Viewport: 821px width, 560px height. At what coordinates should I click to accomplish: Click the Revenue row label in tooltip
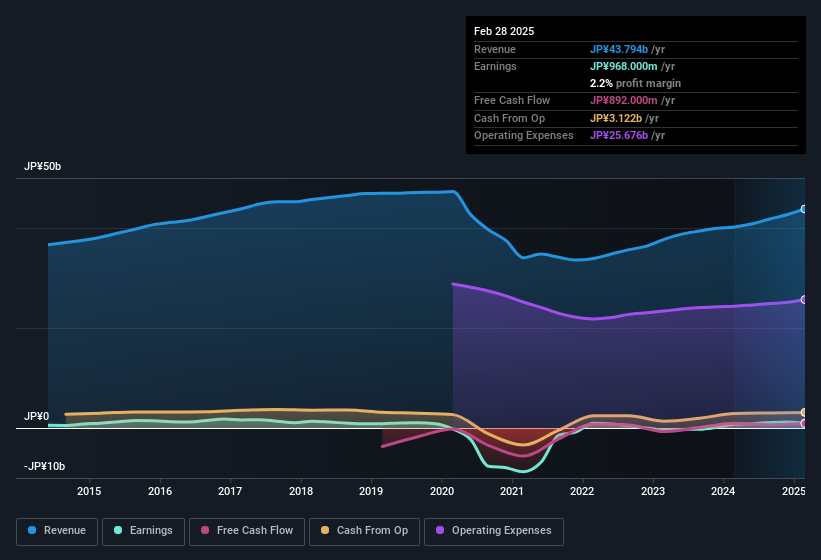495,49
